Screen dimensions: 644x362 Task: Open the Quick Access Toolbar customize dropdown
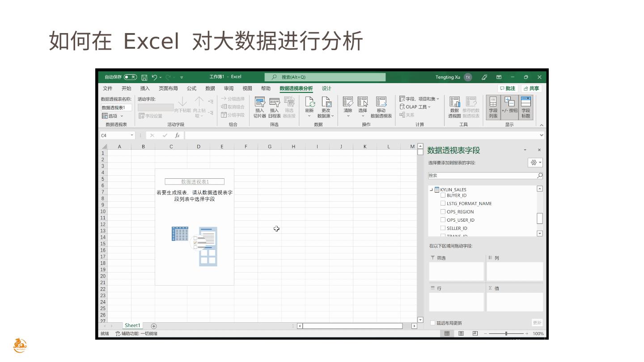coord(182,77)
